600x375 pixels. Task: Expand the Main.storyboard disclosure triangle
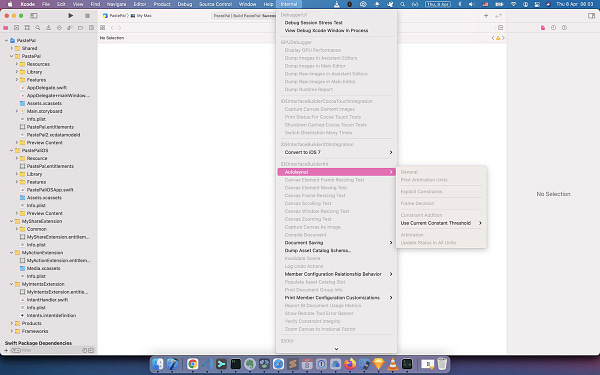(17, 111)
